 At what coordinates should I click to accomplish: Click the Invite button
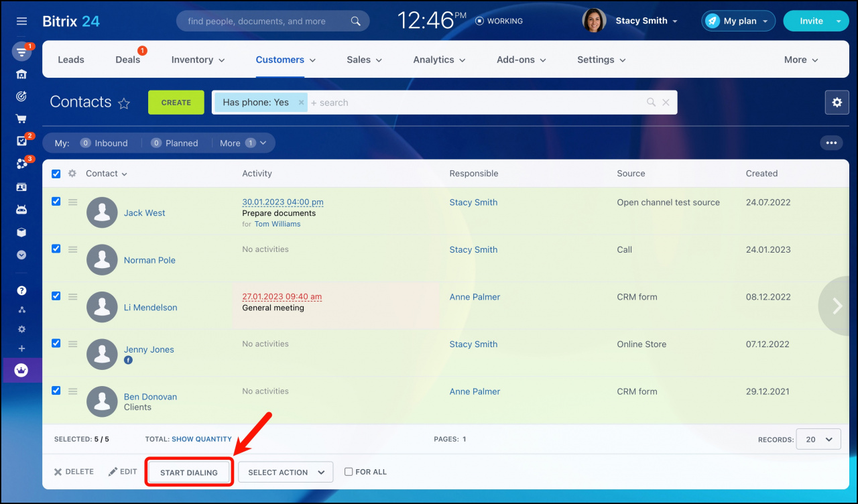tap(810, 21)
